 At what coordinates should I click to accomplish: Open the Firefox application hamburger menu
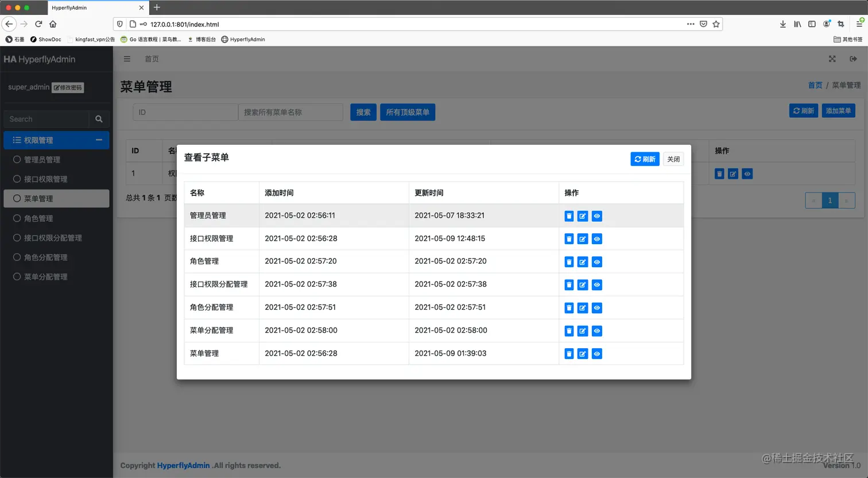click(859, 24)
